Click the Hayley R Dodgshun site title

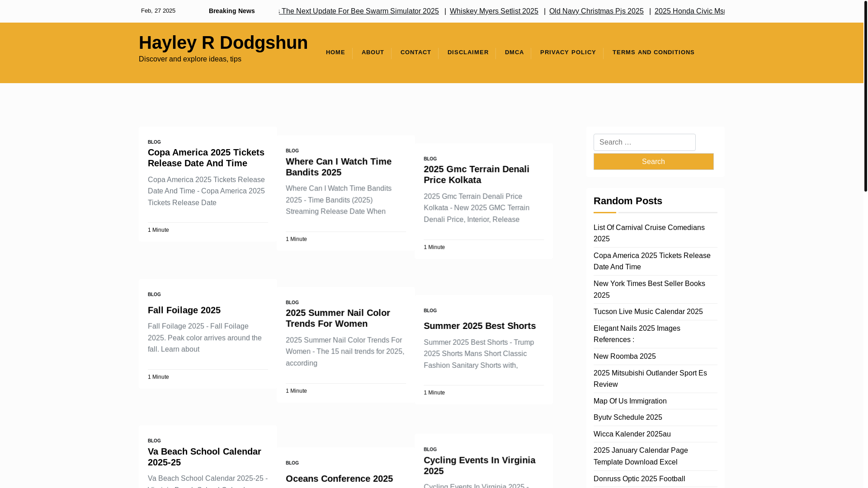223,42
